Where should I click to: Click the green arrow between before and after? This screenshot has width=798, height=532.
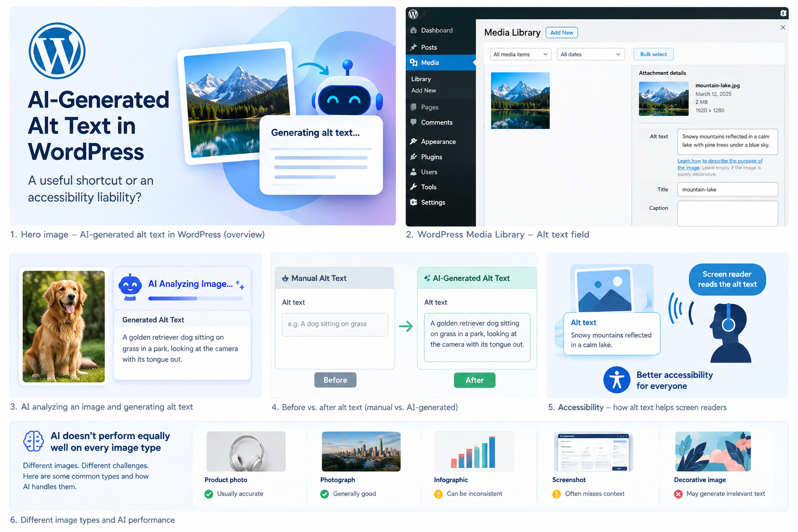click(406, 326)
